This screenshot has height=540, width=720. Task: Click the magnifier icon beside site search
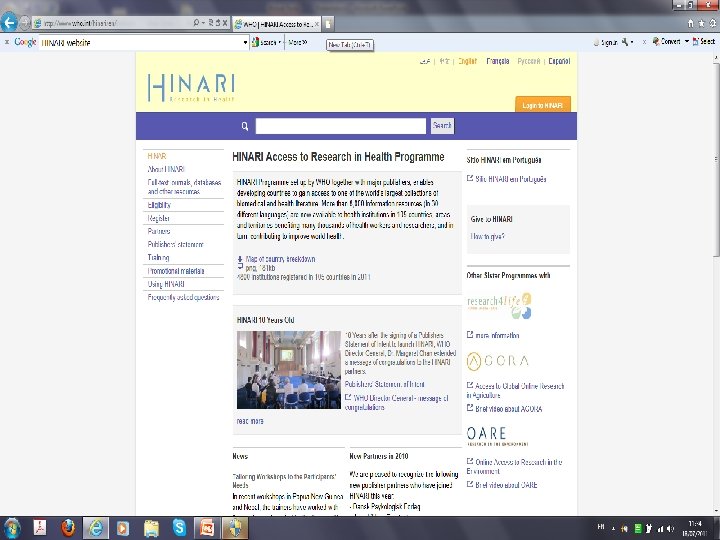(245, 126)
